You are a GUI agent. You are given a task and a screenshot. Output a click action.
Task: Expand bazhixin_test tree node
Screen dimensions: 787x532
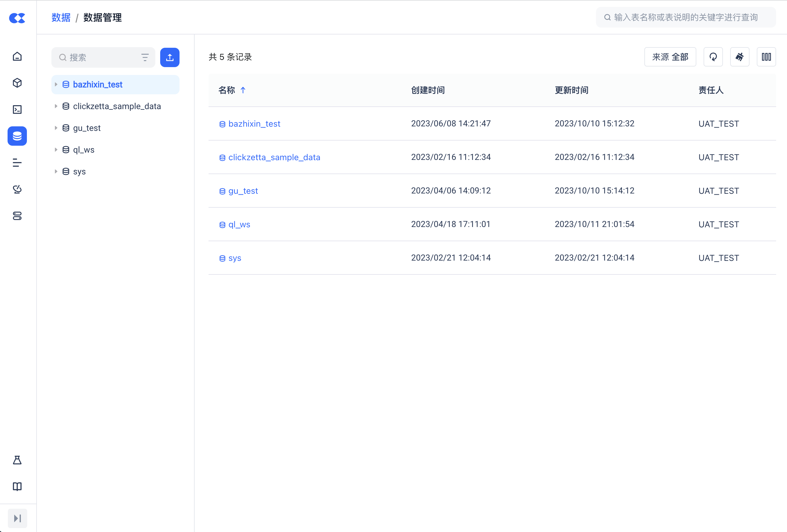pos(56,85)
